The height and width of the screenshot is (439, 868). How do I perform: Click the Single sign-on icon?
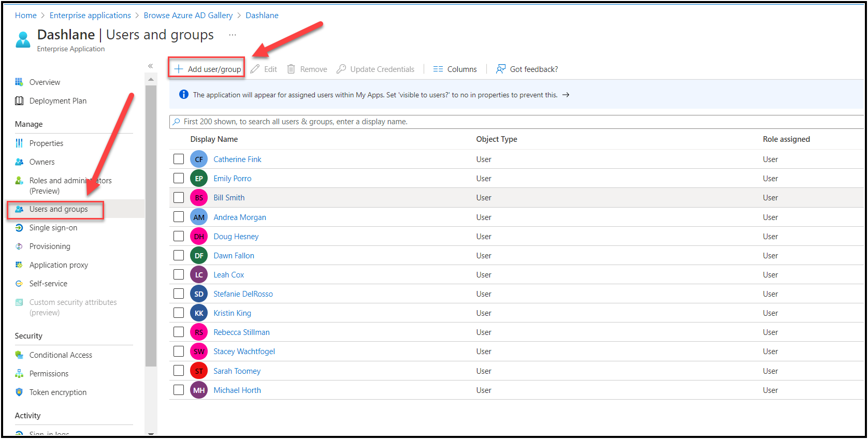click(19, 227)
